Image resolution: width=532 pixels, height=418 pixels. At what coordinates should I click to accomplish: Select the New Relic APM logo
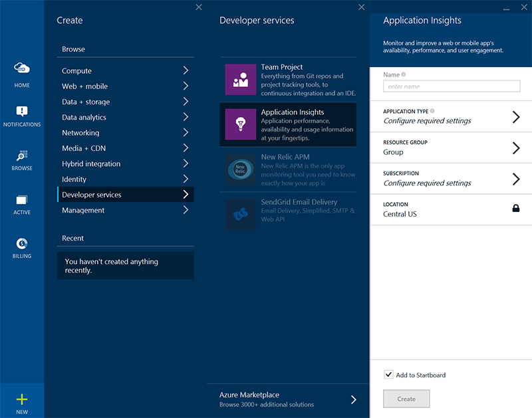[241, 169]
